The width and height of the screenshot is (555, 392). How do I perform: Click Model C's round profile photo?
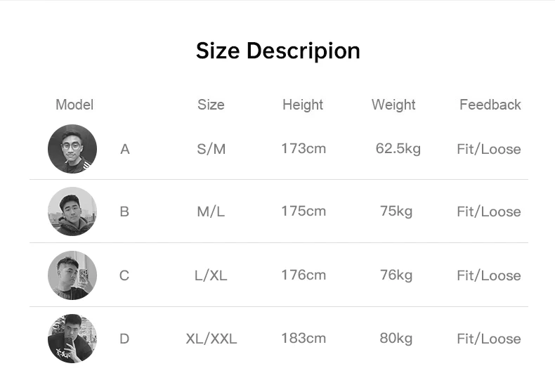tap(72, 275)
